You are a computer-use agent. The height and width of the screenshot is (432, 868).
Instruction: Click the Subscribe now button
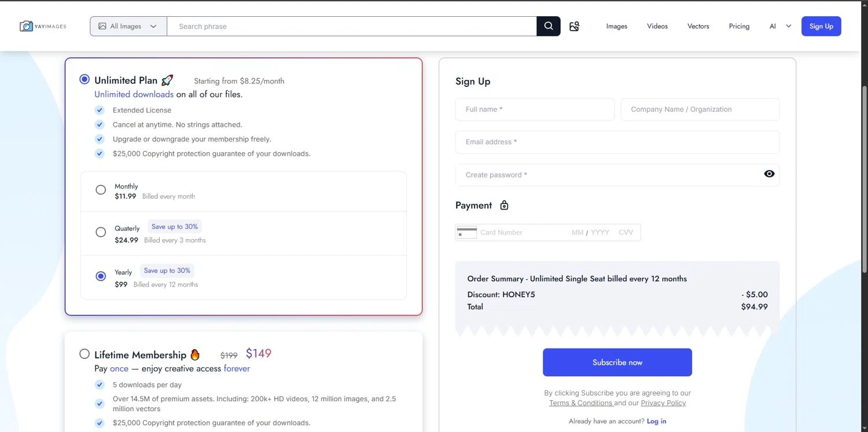(x=617, y=363)
